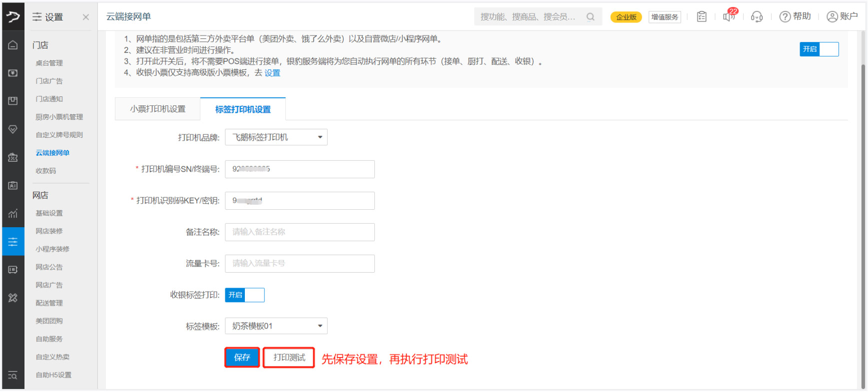Click the home icon in left sidebar
This screenshot has width=868, height=392.
pyautogui.click(x=13, y=45)
